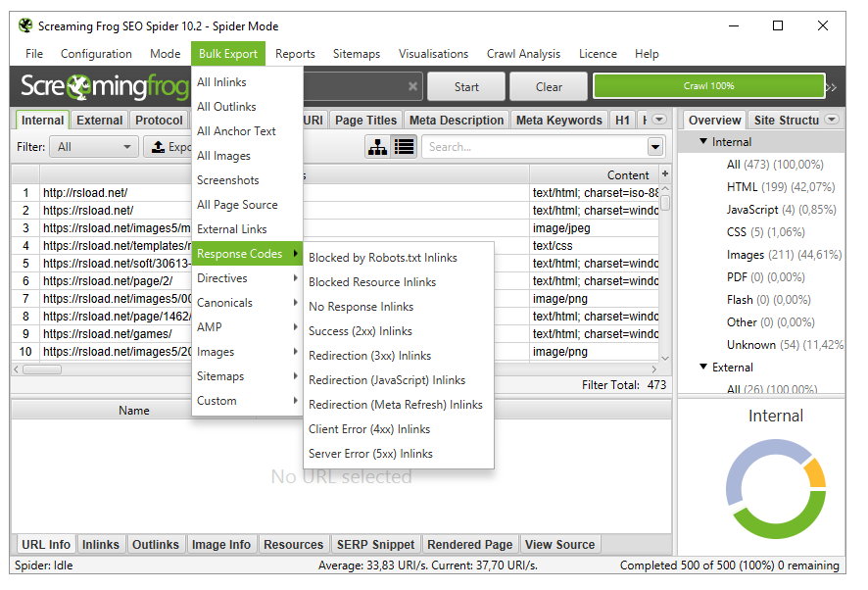The height and width of the screenshot is (590, 868).
Task: Open the Rendered Page bottom tab
Action: pos(470,545)
